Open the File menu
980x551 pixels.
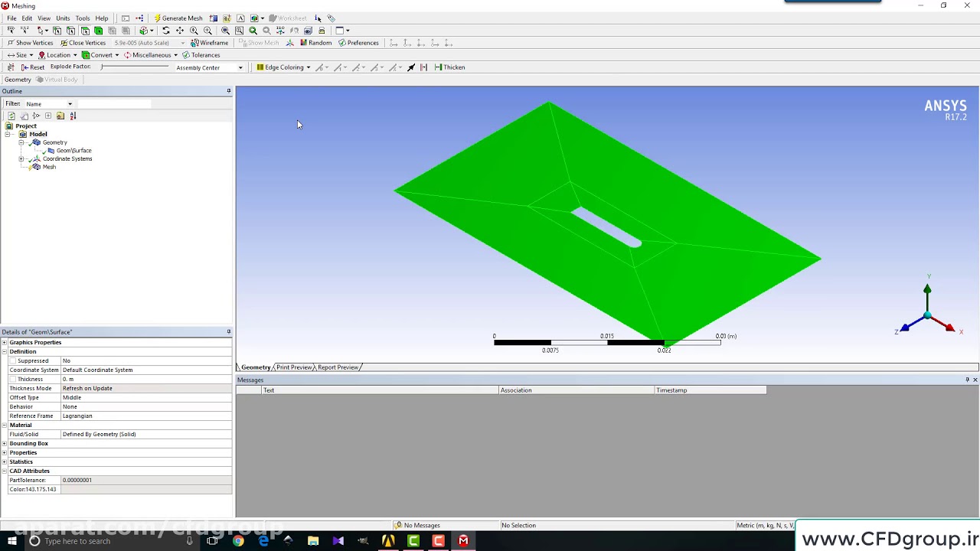click(11, 18)
